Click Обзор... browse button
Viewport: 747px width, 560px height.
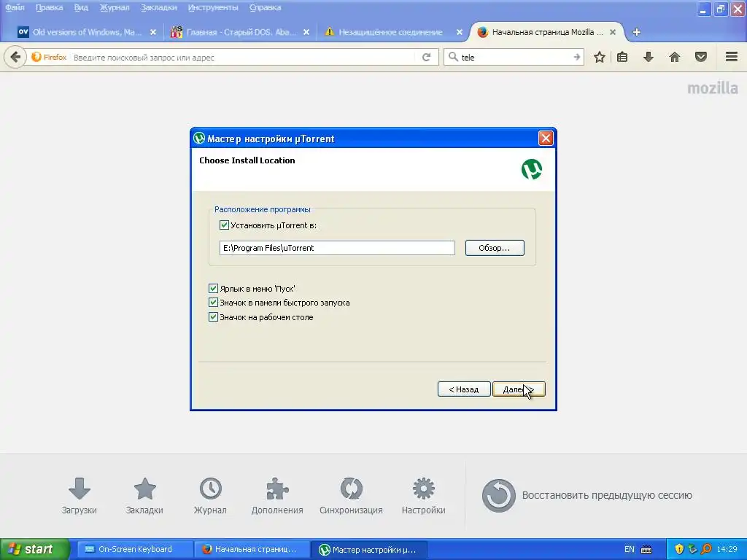[x=495, y=248]
